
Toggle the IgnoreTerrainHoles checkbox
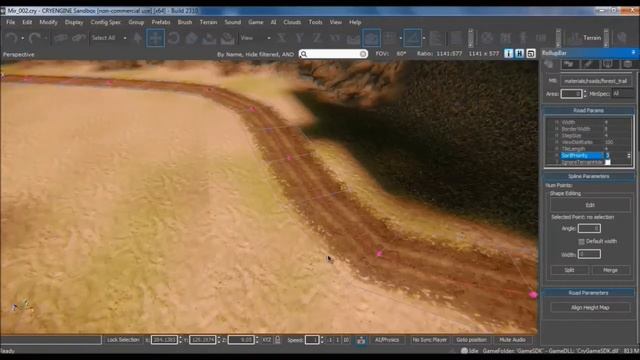(607, 162)
